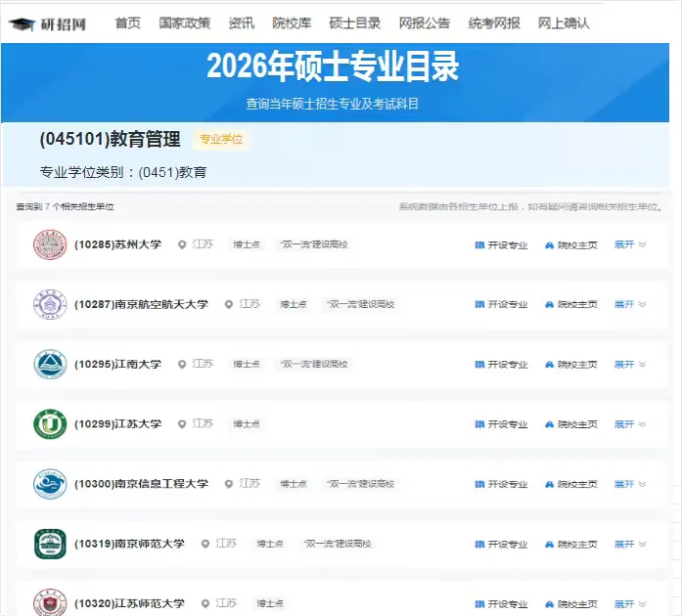Click location pin icon for 江苏大学

tap(182, 423)
